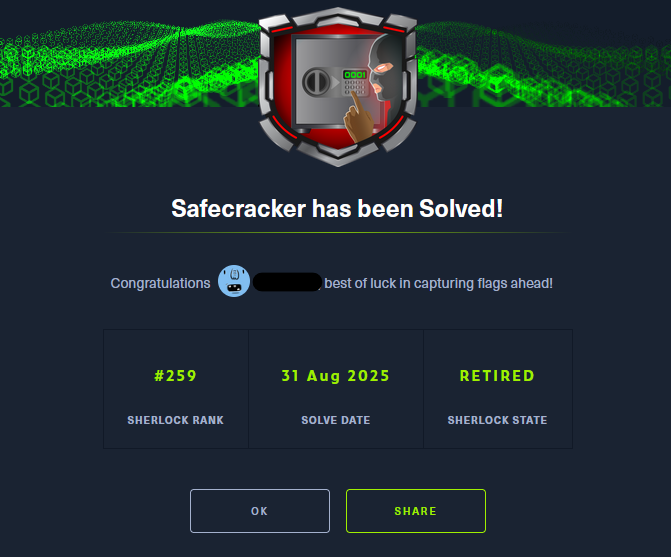The image size is (671, 557).
Task: Click the SHERLOCK STATE label
Action: coord(497,420)
